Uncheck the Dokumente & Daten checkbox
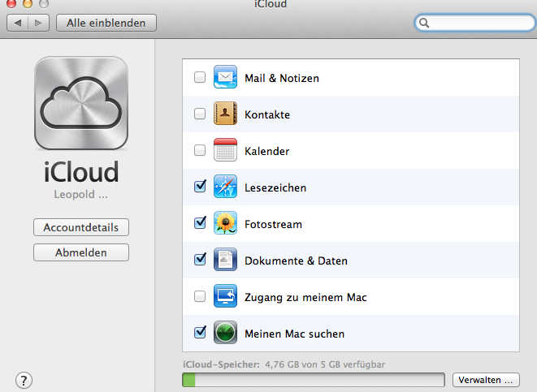Image resolution: width=537 pixels, height=392 pixels. (200, 259)
